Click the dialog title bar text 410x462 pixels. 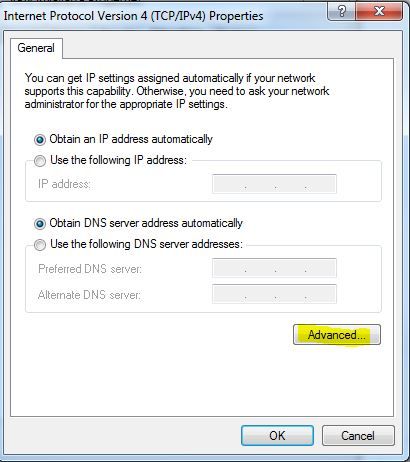[x=133, y=16]
